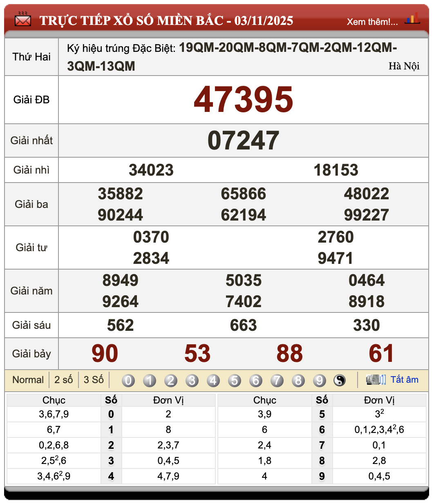Select the number ball 5

click(235, 380)
